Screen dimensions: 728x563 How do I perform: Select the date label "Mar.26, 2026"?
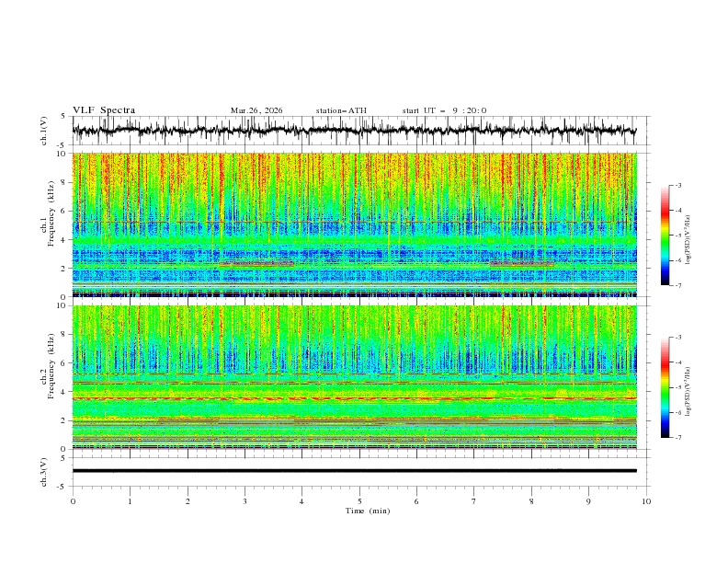point(256,110)
